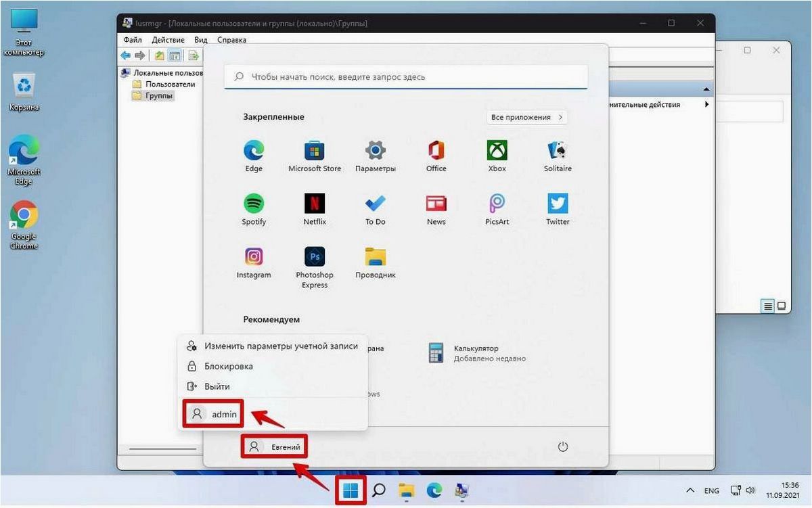The height and width of the screenshot is (508, 812).
Task: Open the News app tile
Action: pos(436,209)
